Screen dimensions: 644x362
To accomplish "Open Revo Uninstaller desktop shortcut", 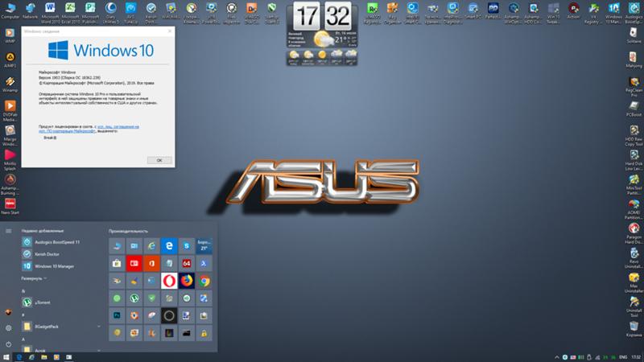I will [634, 257].
